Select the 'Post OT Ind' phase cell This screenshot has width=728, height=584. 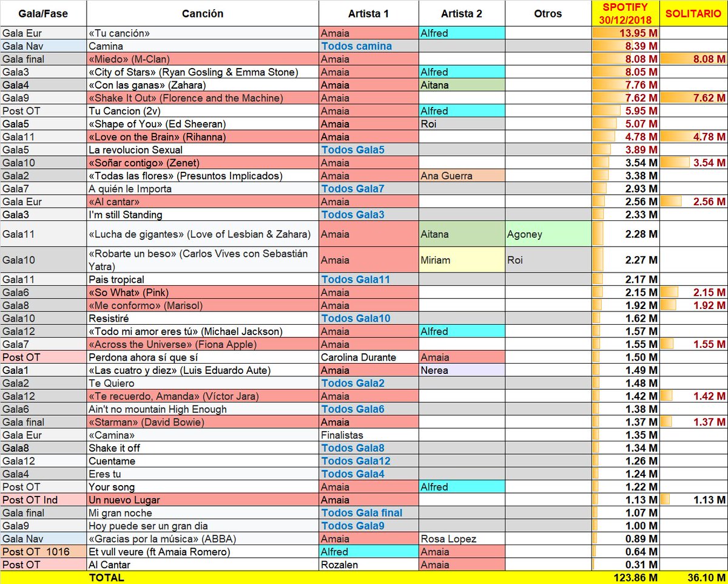point(43,500)
